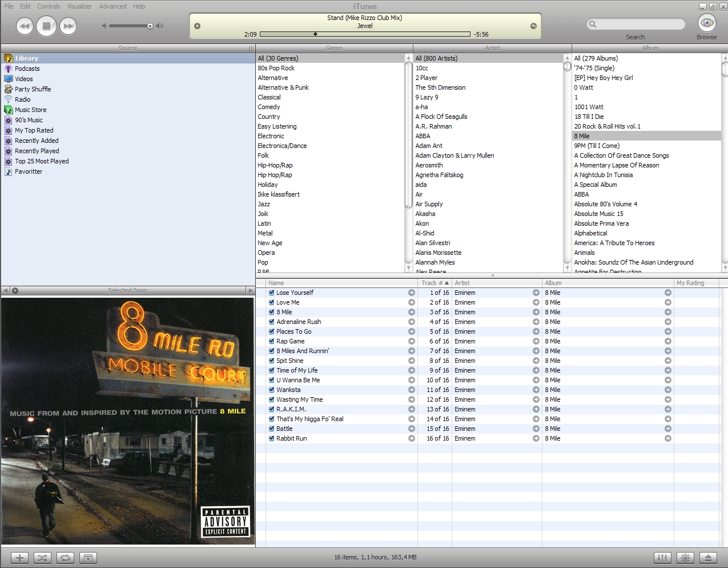The image size is (728, 568).
Task: Select ABBA in the Album list
Action: point(581,194)
